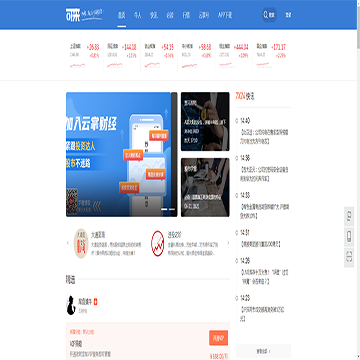
Task: Click the right arrow of column carousel
Action: (228, 243)
